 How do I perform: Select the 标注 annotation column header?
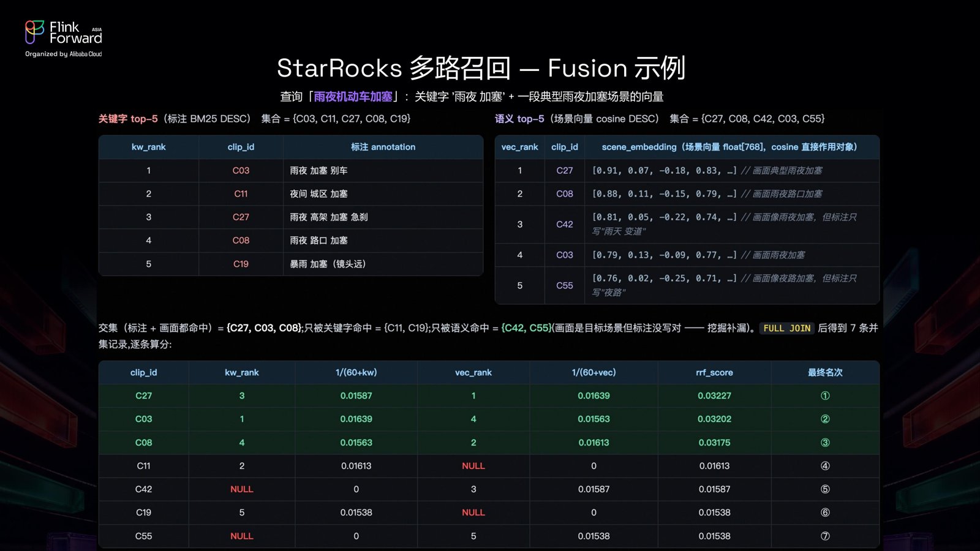pos(383,147)
